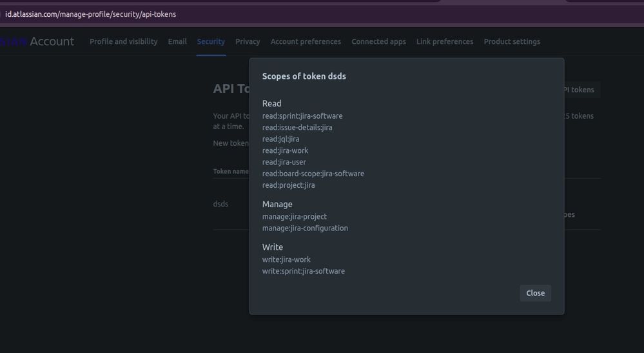The height and width of the screenshot is (353, 644).
Task: Switch to the Product settings tab
Action: pos(512,41)
